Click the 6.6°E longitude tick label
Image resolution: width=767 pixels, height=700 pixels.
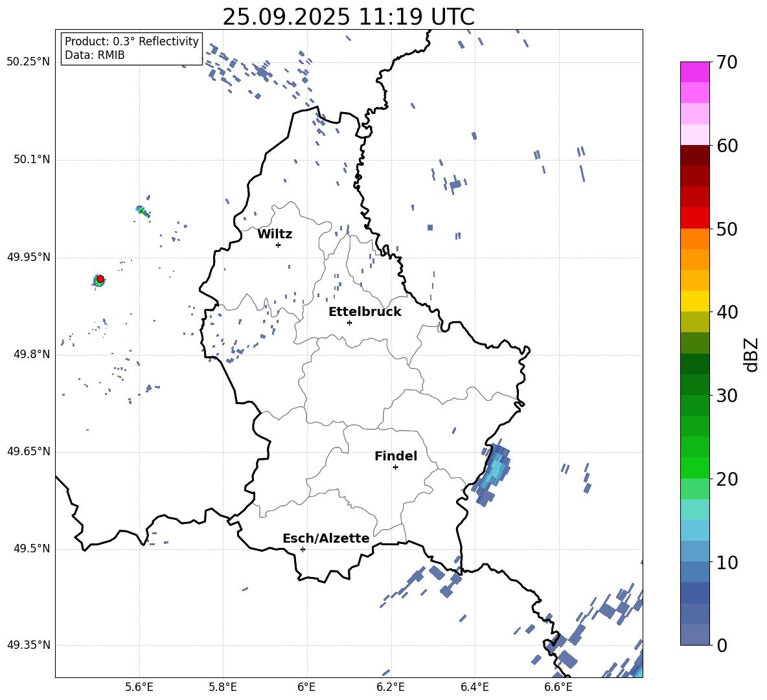click(558, 687)
